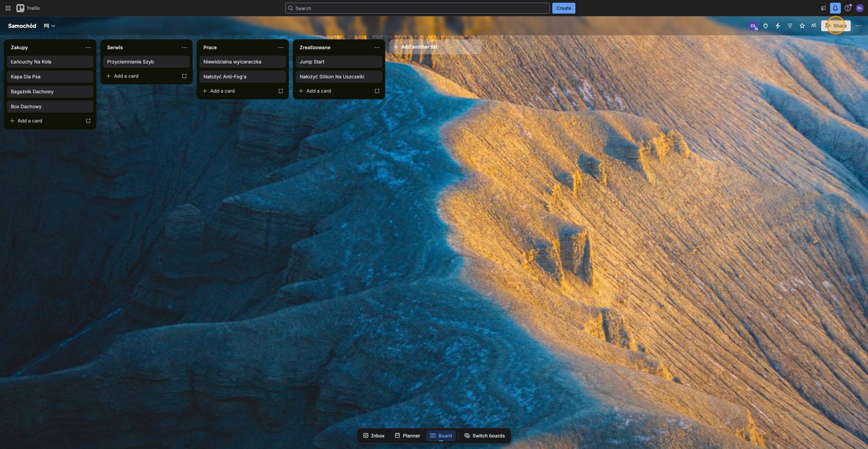Open the Niewidzialna wyiceraczka card

tap(243, 62)
